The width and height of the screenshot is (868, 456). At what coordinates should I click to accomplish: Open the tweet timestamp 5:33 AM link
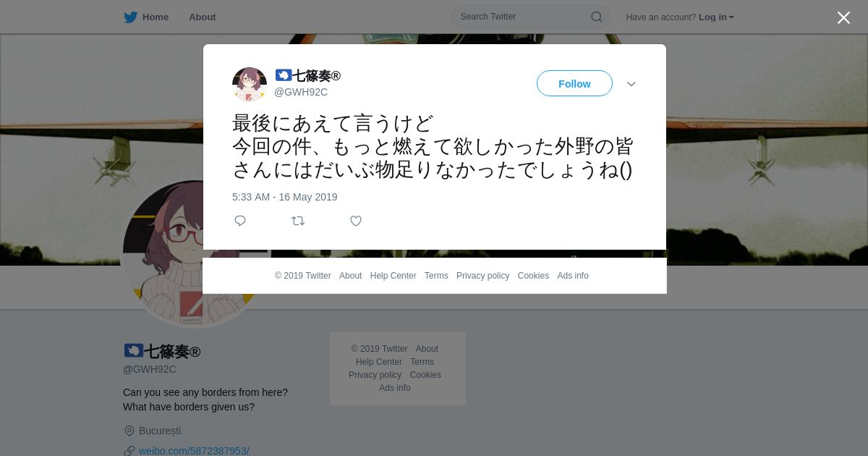point(285,197)
